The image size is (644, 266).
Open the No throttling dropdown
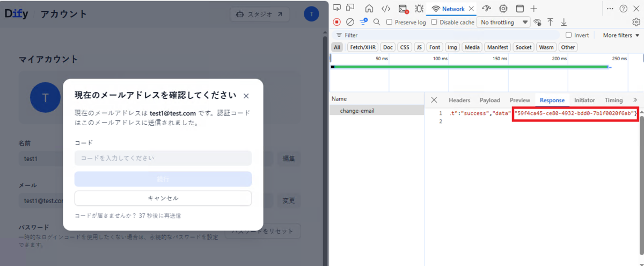point(503,22)
